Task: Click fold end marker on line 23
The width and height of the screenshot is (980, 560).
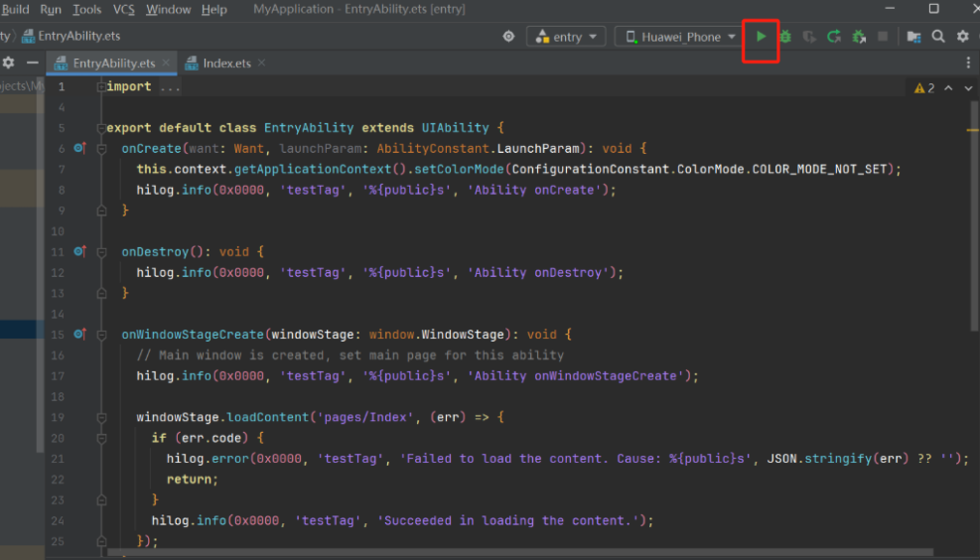Action: [x=101, y=500]
